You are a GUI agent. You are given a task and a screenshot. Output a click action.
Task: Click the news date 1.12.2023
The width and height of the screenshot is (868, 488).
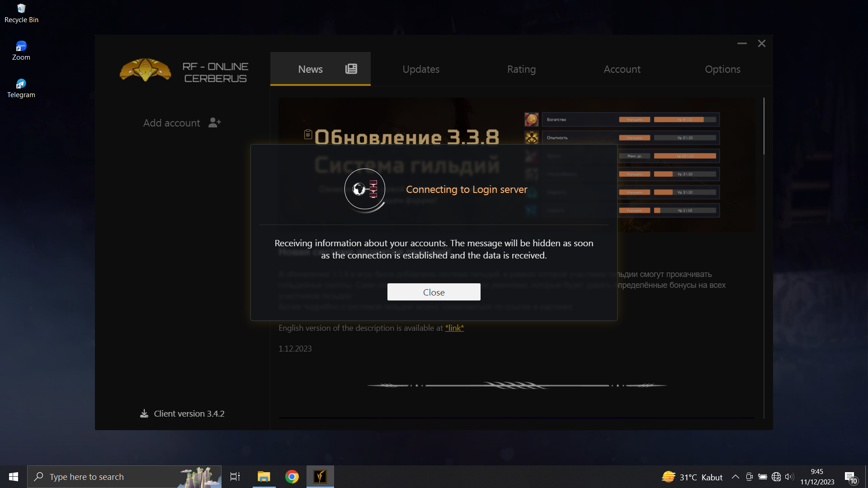295,348
